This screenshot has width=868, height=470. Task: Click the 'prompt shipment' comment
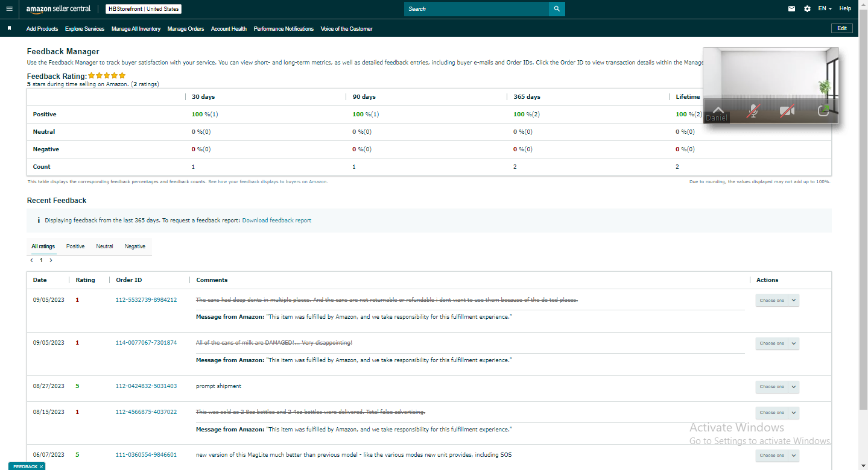coord(218,386)
